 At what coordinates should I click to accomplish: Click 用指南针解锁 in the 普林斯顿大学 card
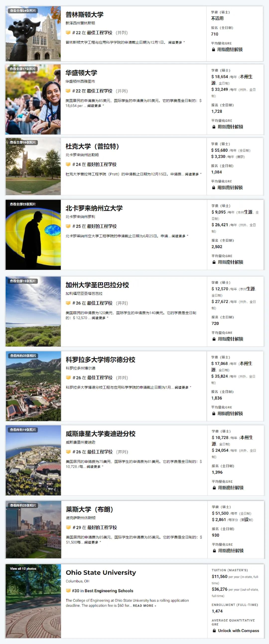pyautogui.click(x=230, y=50)
